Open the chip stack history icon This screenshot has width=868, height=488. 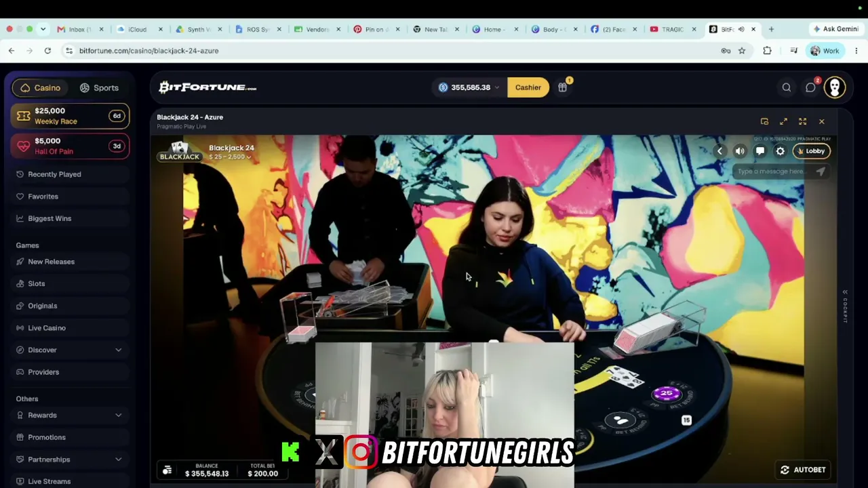pyautogui.click(x=167, y=470)
